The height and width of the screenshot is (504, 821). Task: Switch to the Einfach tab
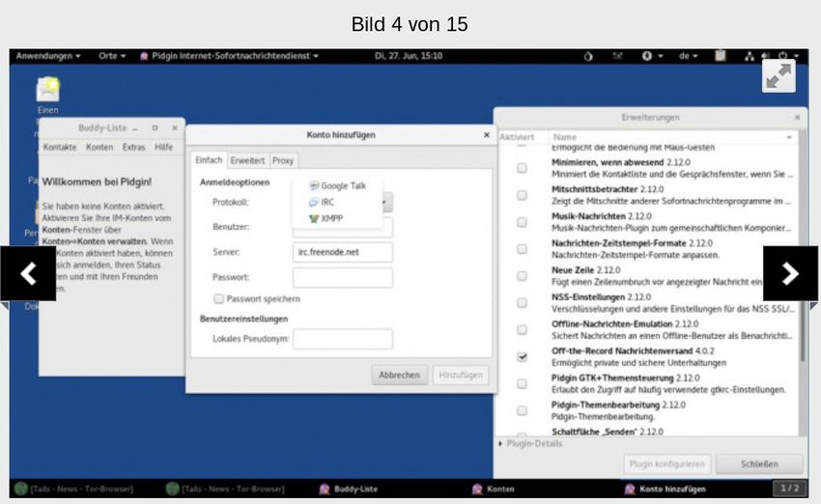pyautogui.click(x=209, y=160)
